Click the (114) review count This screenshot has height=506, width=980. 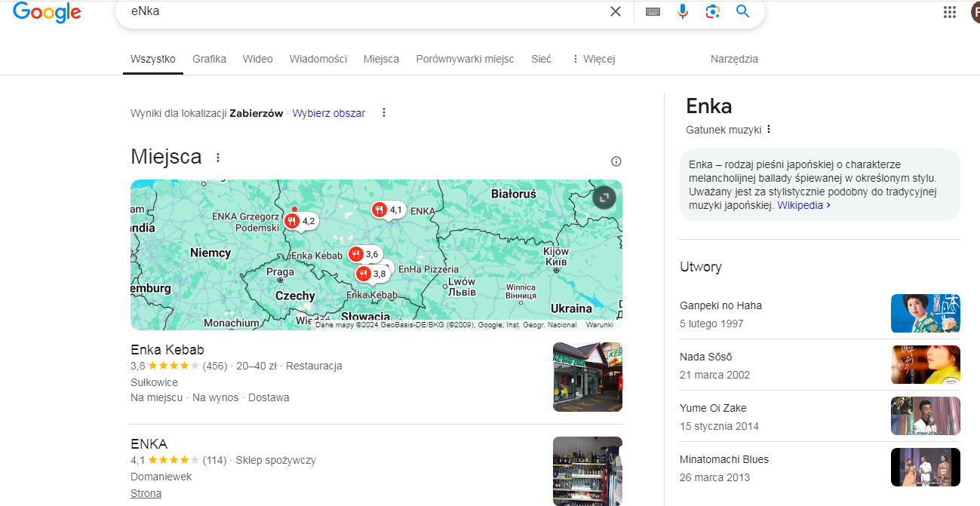point(214,460)
